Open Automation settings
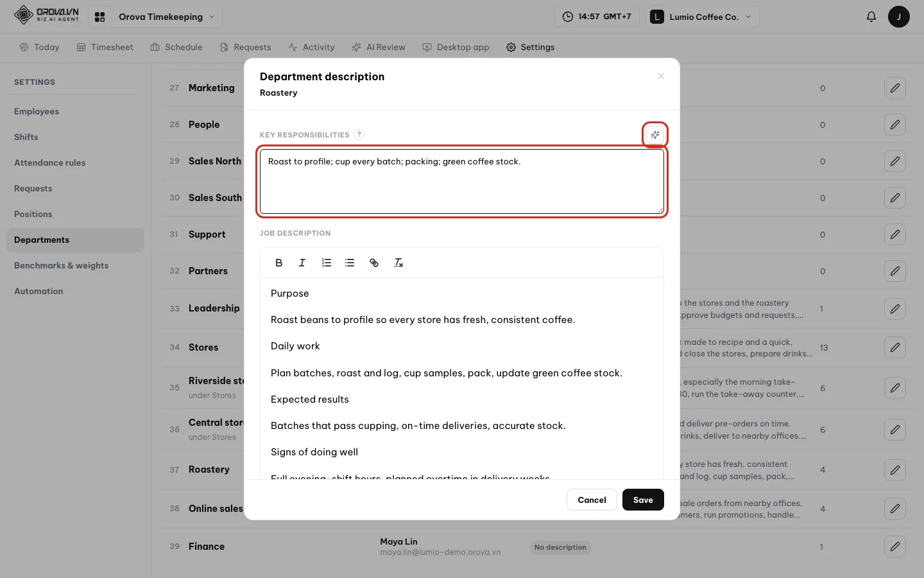The height and width of the screenshot is (578, 924). (75, 291)
